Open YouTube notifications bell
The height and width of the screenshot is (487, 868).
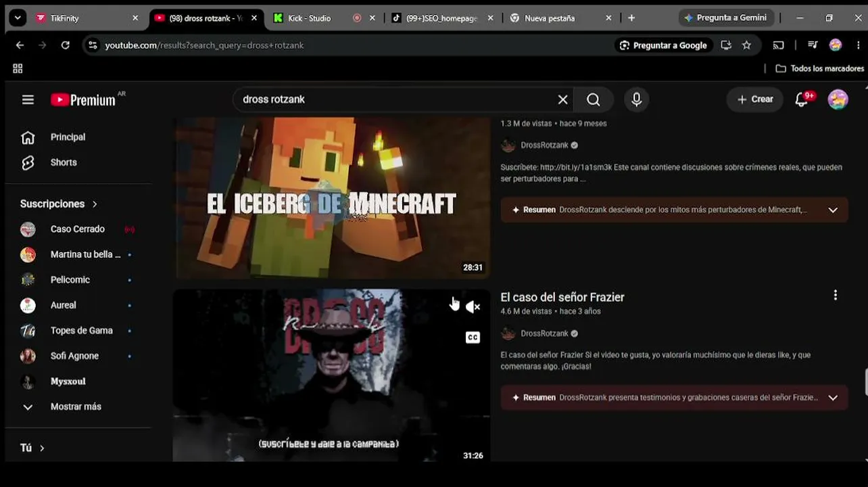click(802, 99)
